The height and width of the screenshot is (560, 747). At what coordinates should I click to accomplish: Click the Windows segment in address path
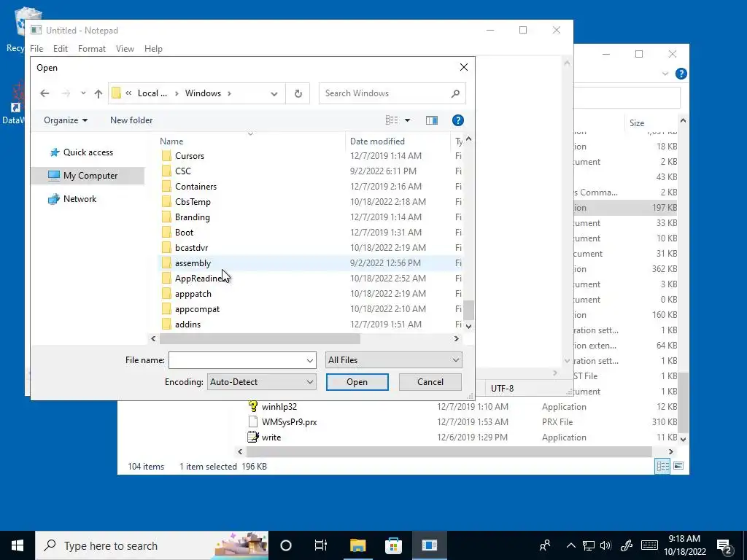(x=203, y=93)
